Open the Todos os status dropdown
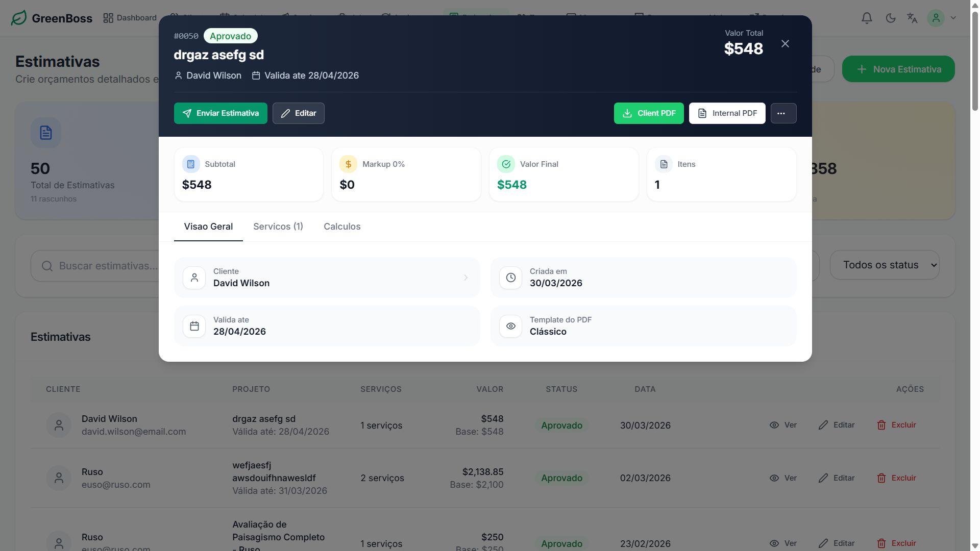The height and width of the screenshot is (551, 980). coord(885,265)
